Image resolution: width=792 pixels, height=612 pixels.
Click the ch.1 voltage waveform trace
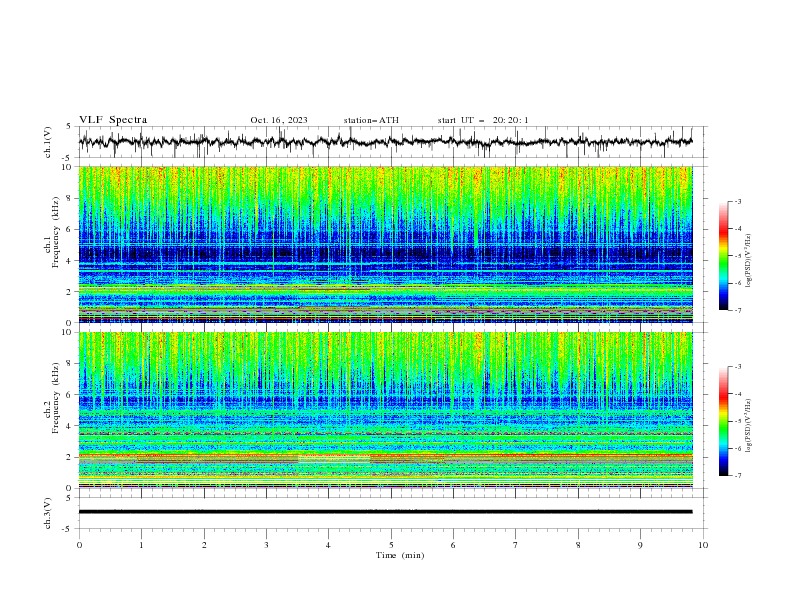click(385, 142)
